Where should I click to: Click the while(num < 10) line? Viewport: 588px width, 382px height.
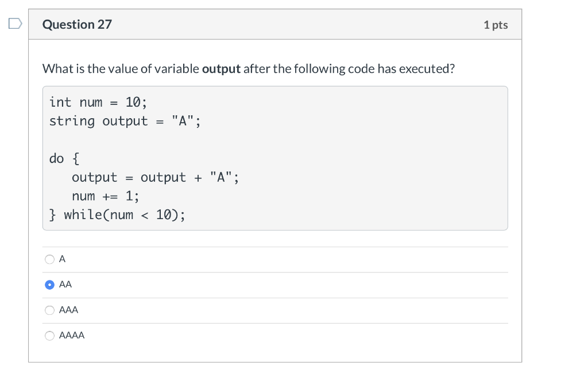pyautogui.click(x=117, y=215)
